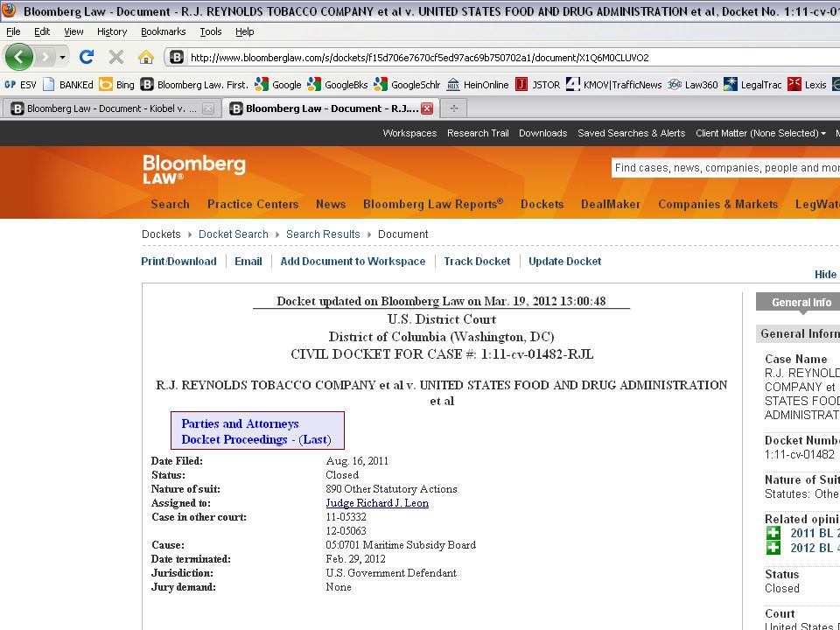840x630 pixels.
Task: Open Downloads in the top bar
Action: pyautogui.click(x=542, y=133)
